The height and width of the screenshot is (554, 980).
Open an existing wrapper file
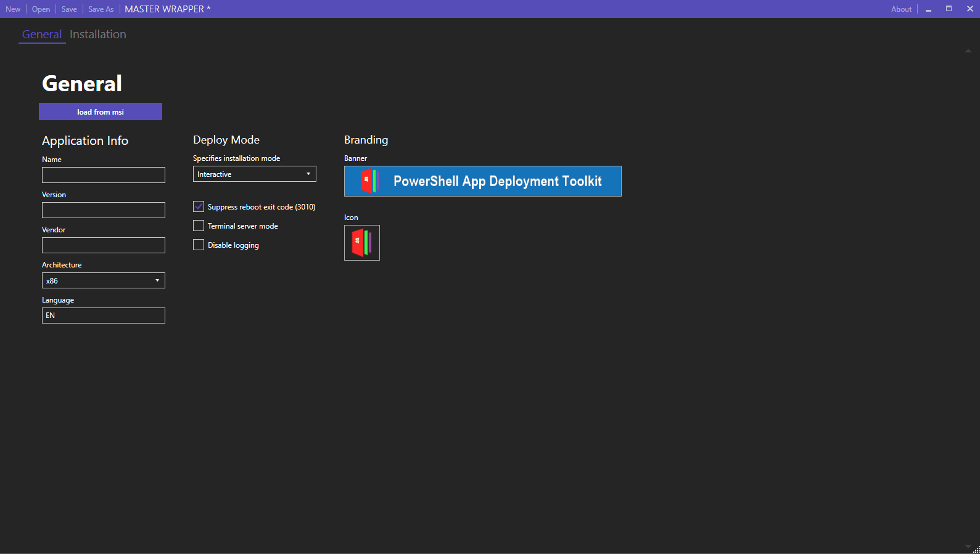(41, 9)
